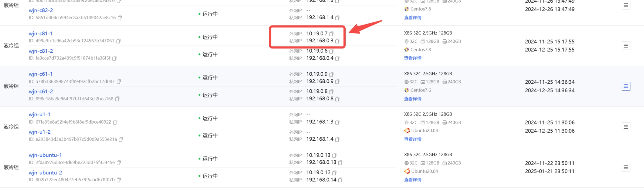Copy private IP 192.168.0.14
644x189 pixels.
pos(340,180)
